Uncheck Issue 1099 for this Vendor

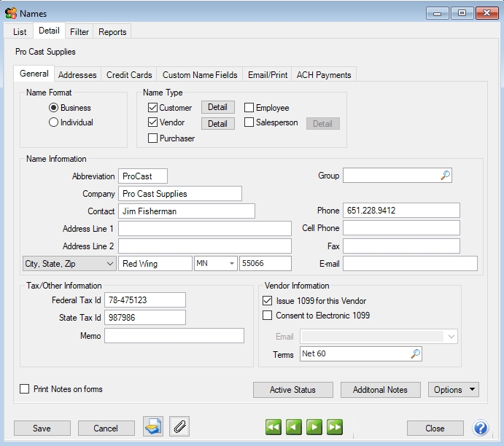[268, 301]
